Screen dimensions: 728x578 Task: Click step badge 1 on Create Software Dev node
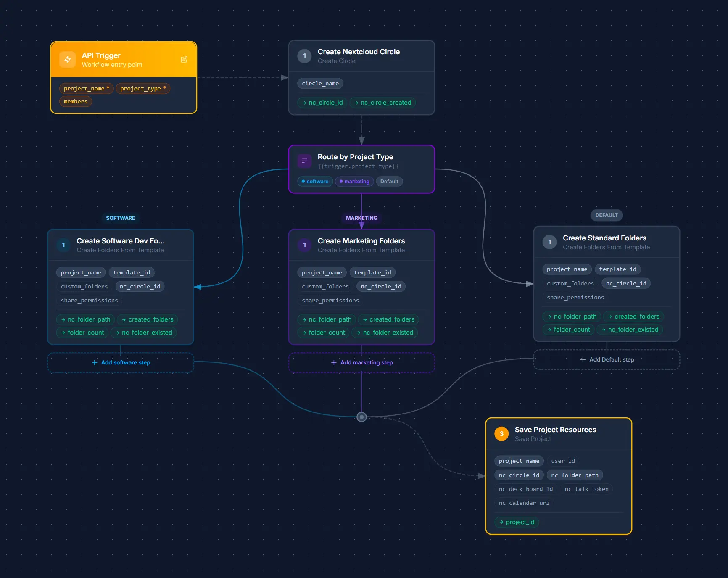[x=63, y=245]
